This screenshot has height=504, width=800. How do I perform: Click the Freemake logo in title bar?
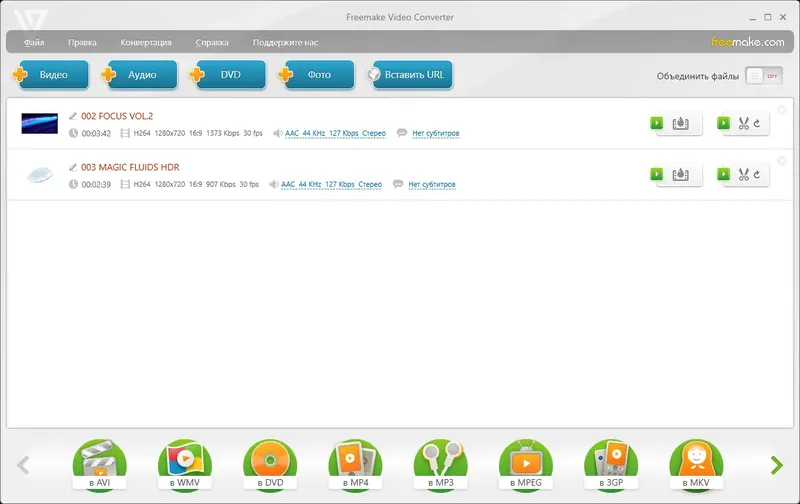(31, 19)
